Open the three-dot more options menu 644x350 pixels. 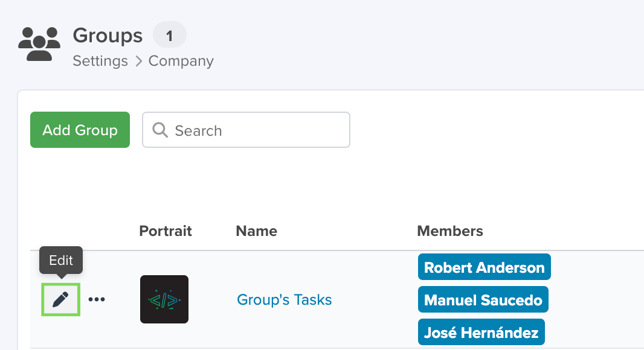click(x=97, y=299)
